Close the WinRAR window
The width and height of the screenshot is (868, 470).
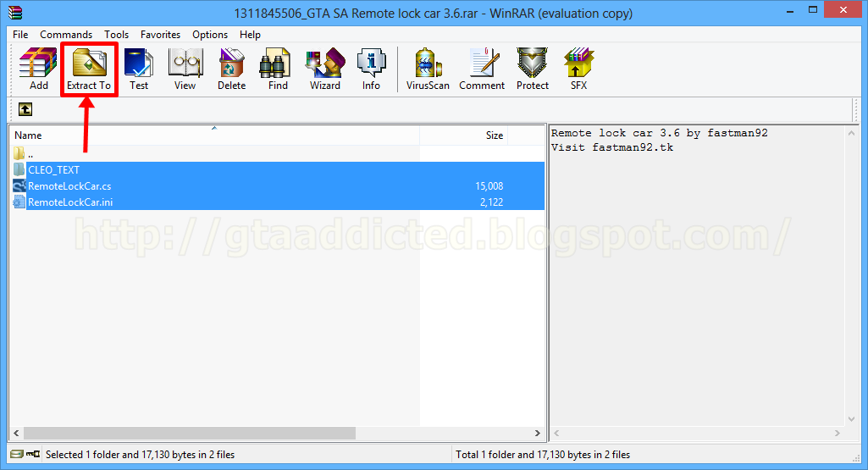(843, 10)
